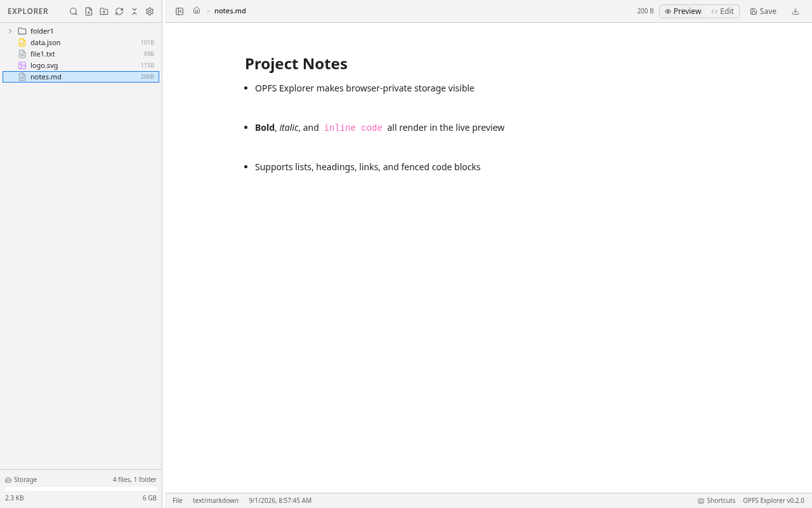The image size is (812, 508).
Task: Open the search tool in Explorer
Action: coord(74,11)
